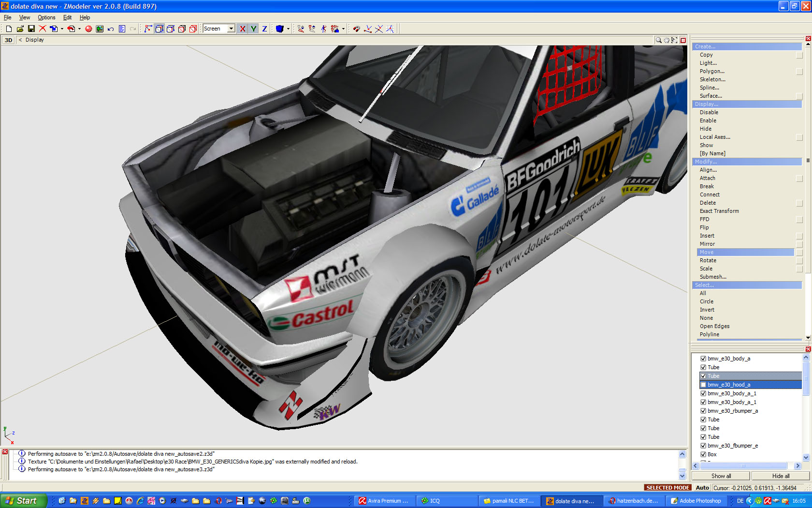Open the Materials editor red sphere icon
The image size is (812, 508).
[x=88, y=29]
